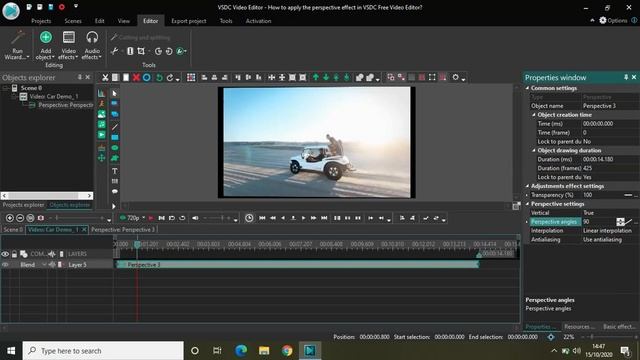This screenshot has width=640, height=360.
Task: Click the red preview play button
Action: [x=151, y=218]
